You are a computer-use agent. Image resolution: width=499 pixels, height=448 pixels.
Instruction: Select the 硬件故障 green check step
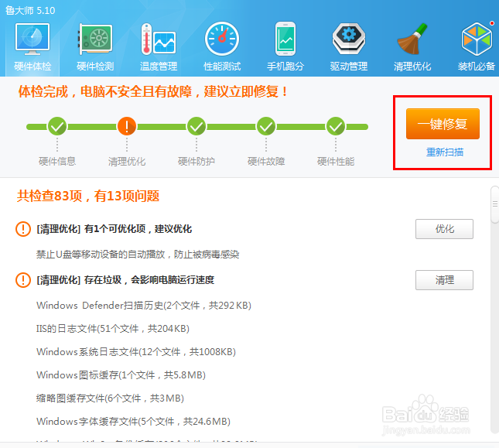266,126
